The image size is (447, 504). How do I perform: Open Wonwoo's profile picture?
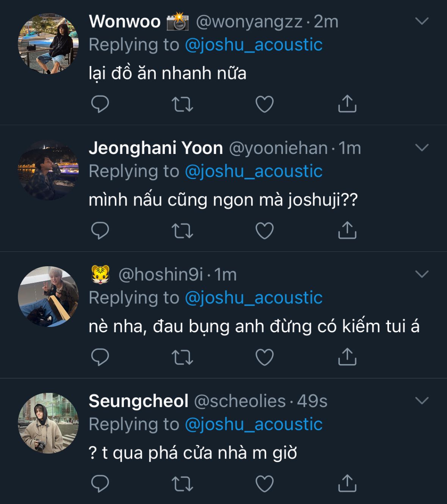pos(48,44)
